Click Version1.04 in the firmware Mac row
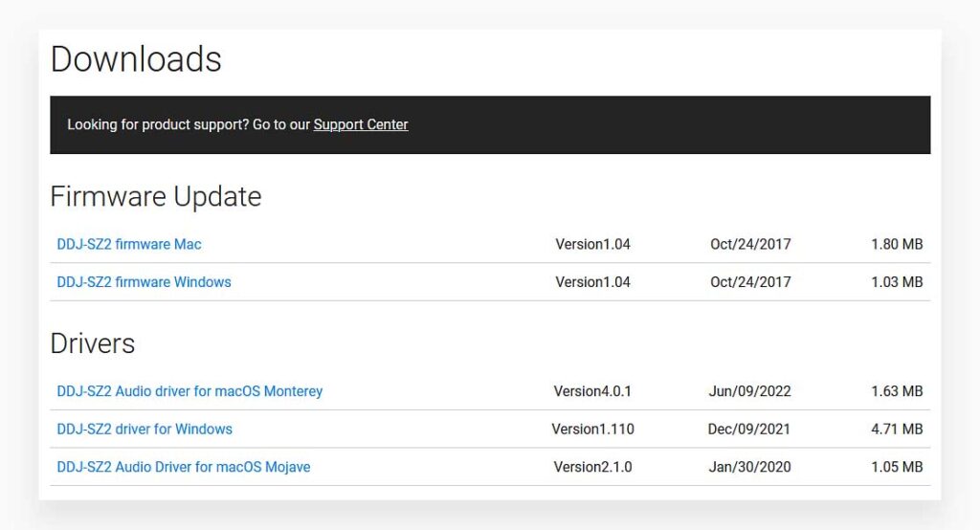980x530 pixels. (592, 244)
